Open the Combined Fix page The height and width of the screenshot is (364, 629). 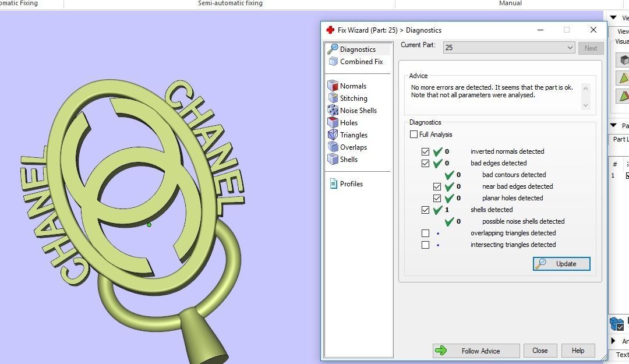click(x=356, y=61)
